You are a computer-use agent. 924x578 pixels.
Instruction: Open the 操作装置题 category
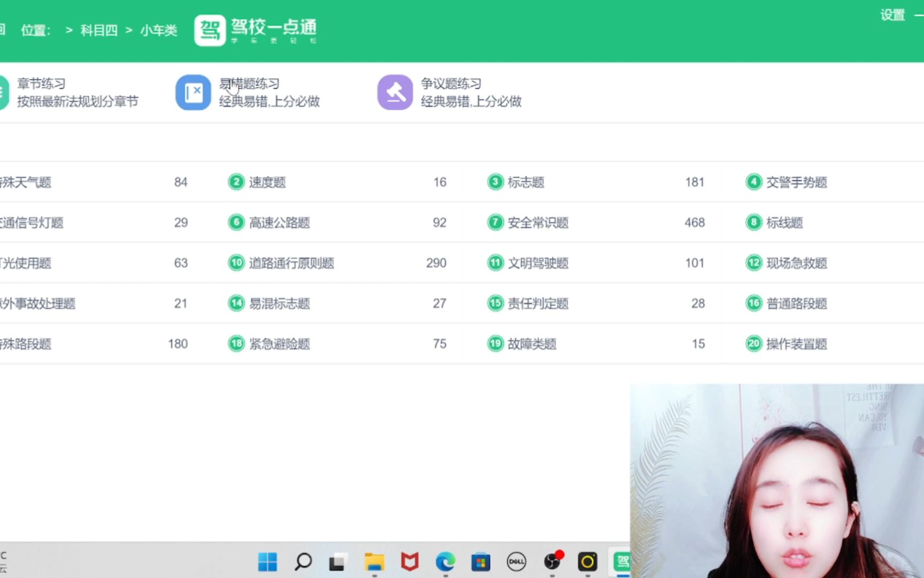[x=797, y=344]
